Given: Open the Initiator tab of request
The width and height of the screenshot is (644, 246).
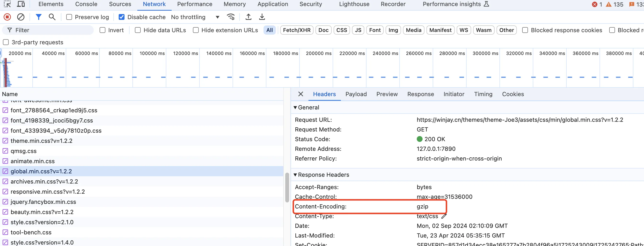Looking at the screenshot, I should (454, 94).
